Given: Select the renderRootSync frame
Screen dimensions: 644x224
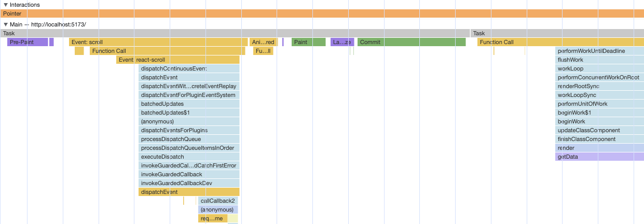Looking at the screenshot, I should 599,86.
